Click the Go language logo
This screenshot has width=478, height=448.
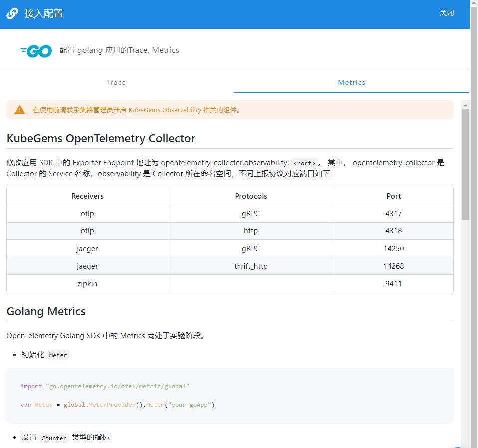click(35, 51)
